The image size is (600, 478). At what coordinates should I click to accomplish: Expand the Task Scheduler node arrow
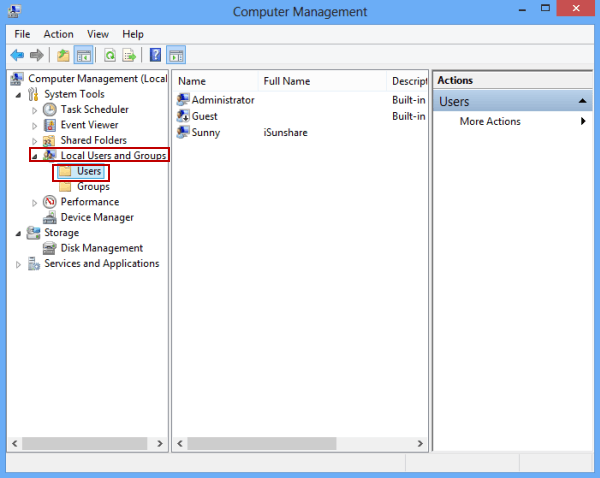tap(34, 111)
